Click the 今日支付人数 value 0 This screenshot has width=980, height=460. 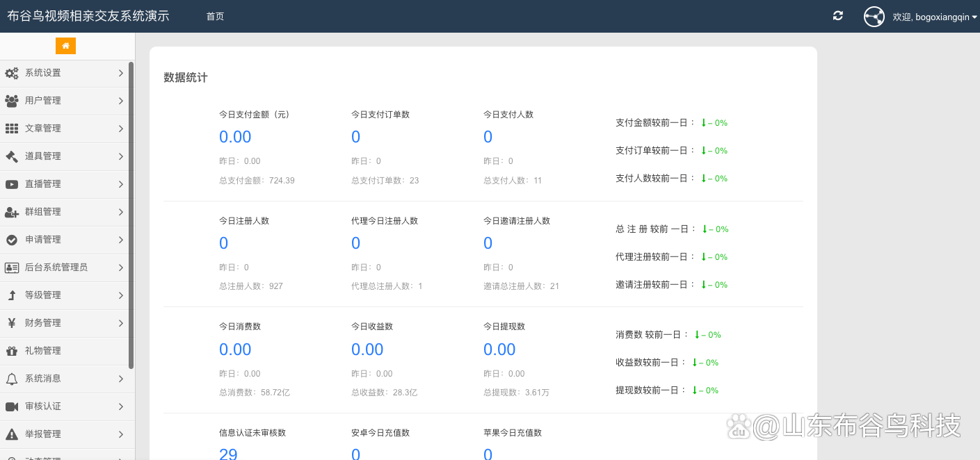click(488, 137)
